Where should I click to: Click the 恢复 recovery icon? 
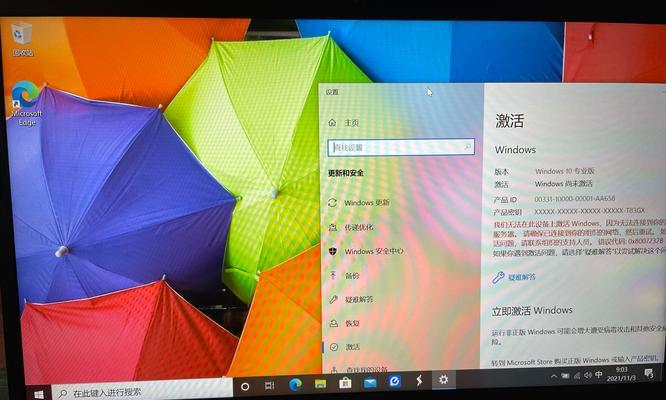coord(334,323)
